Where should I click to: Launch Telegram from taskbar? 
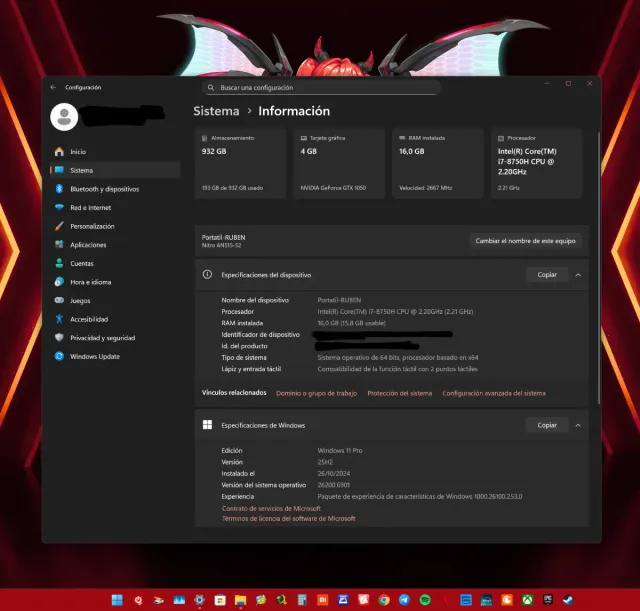click(x=404, y=600)
